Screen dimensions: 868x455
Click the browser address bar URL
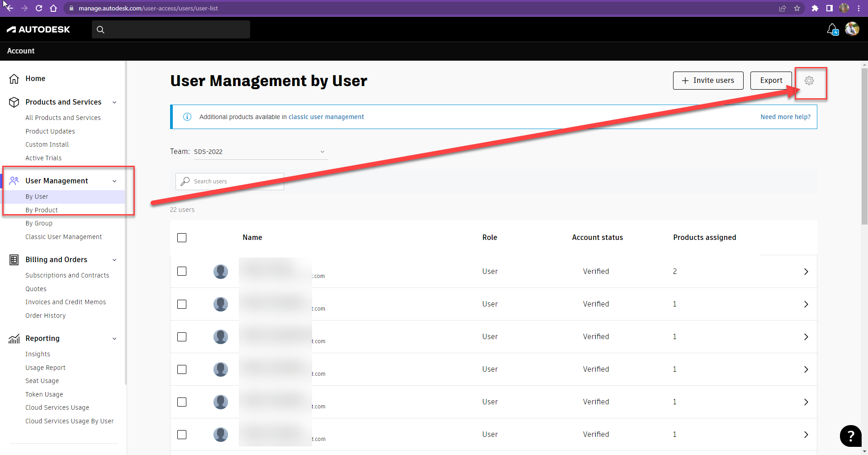(x=148, y=8)
